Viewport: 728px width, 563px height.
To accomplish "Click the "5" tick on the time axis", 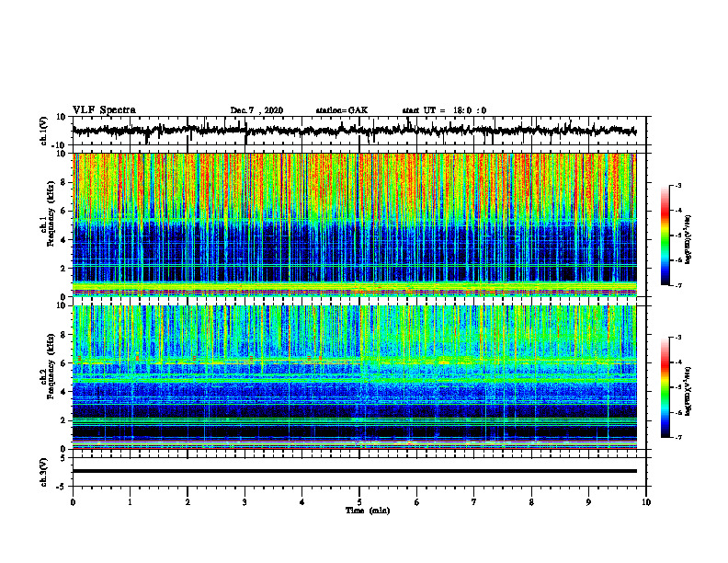I will click(x=359, y=502).
